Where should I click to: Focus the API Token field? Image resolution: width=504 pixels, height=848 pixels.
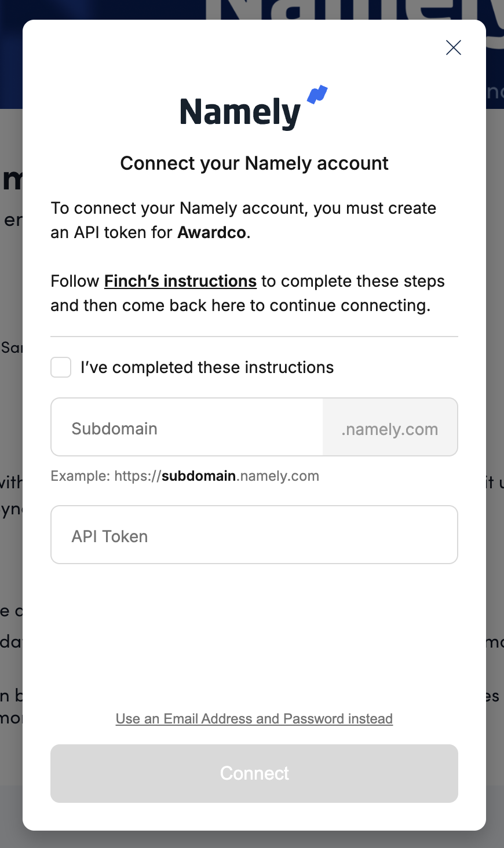pyautogui.click(x=254, y=535)
